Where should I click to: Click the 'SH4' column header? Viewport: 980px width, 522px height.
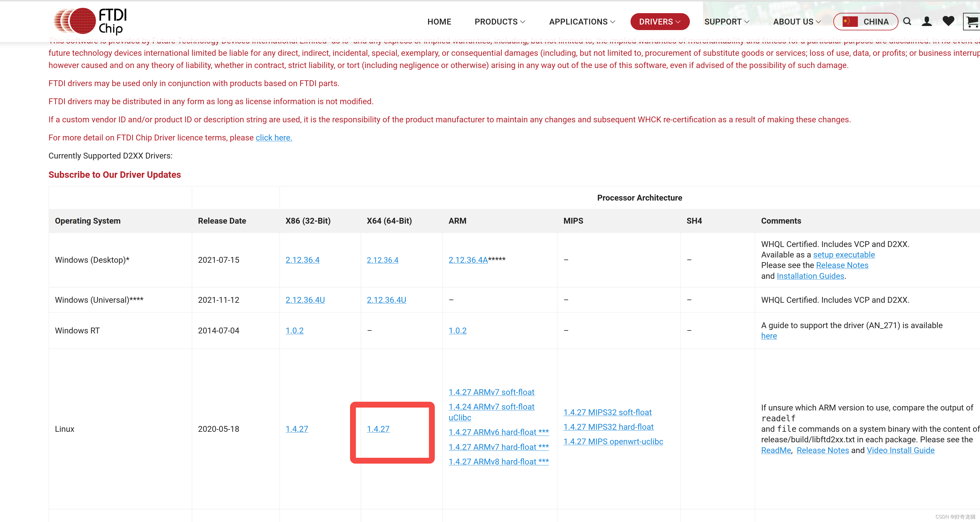tap(694, 221)
